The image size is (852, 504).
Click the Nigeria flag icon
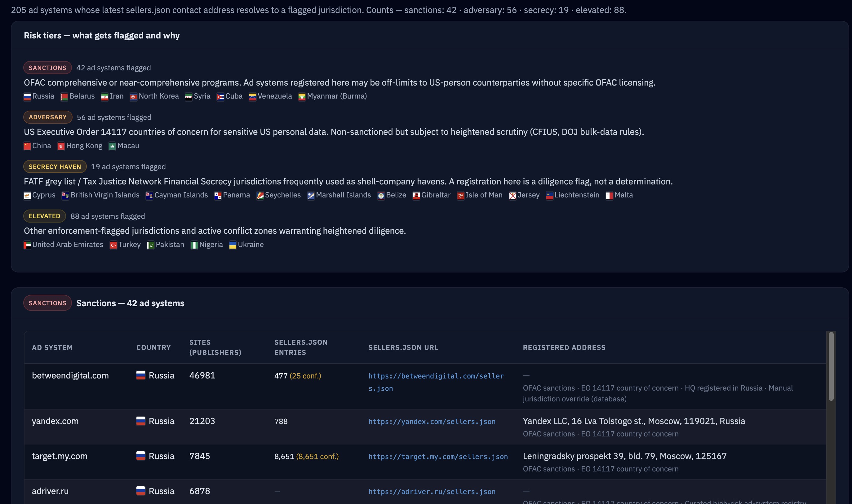pos(194,245)
